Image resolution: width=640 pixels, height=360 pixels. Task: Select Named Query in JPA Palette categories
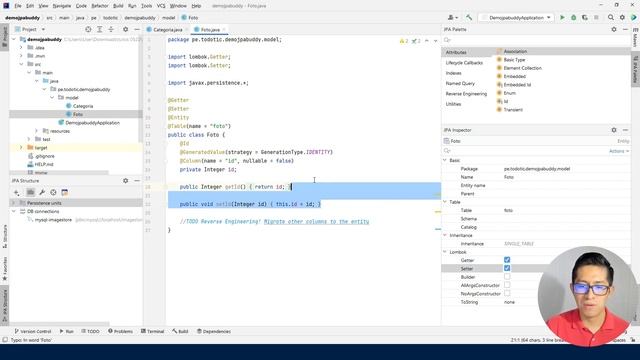(x=460, y=83)
